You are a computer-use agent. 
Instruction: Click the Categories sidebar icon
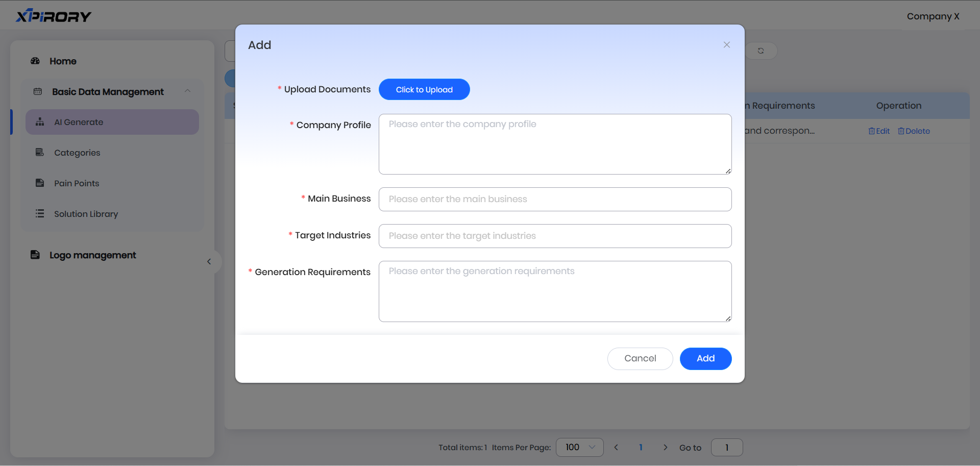tap(40, 153)
